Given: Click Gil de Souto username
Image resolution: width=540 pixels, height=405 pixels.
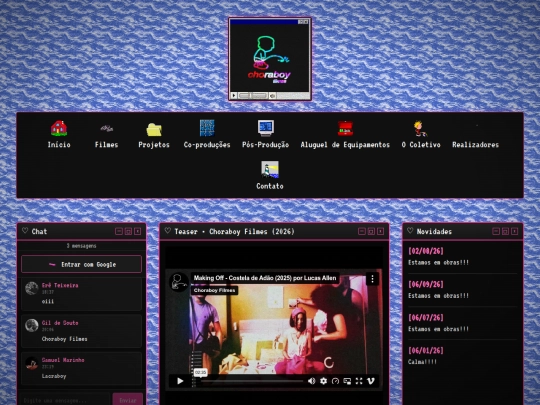Looking at the screenshot, I should pos(60,323).
